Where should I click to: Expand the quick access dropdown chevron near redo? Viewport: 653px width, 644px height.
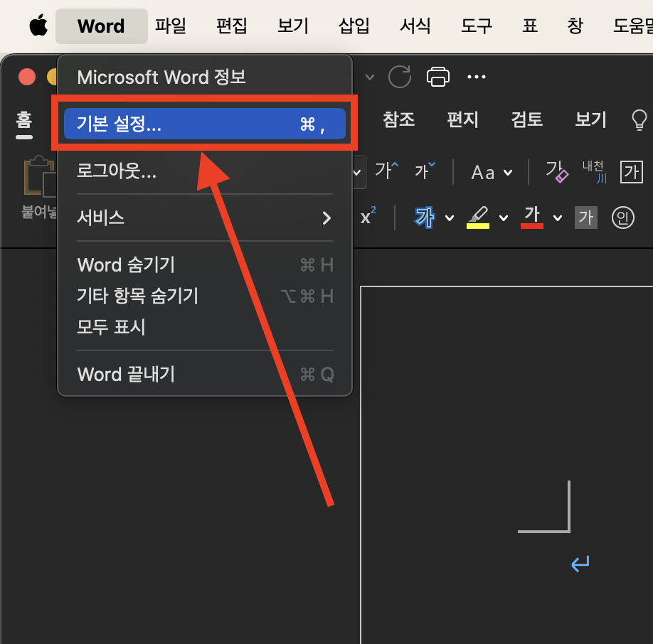coord(370,77)
